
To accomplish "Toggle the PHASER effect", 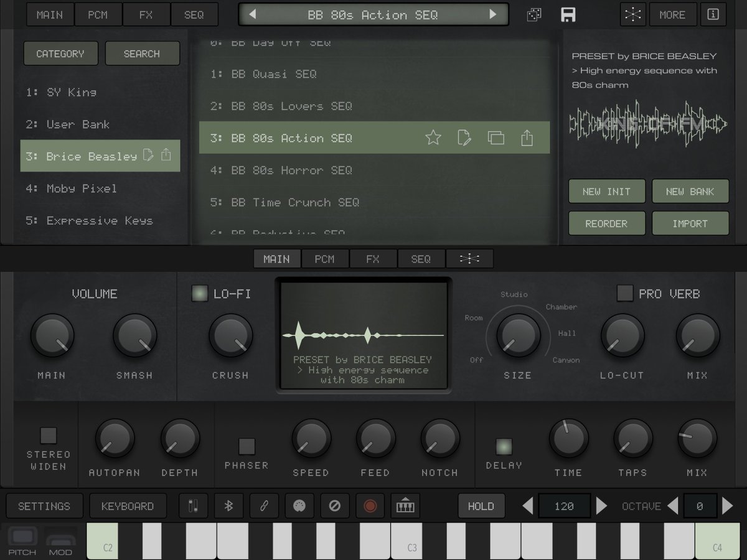I will tap(247, 446).
